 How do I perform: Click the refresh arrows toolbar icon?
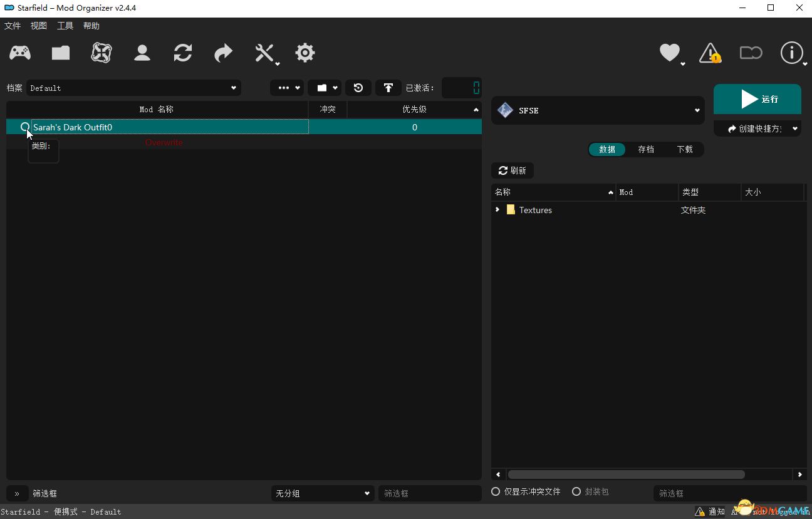[x=183, y=53]
